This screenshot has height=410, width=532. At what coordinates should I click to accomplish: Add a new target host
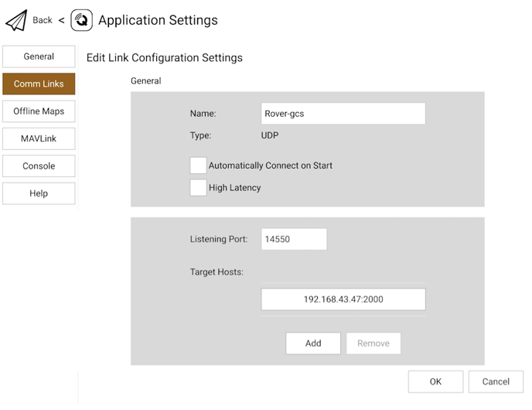click(x=313, y=343)
